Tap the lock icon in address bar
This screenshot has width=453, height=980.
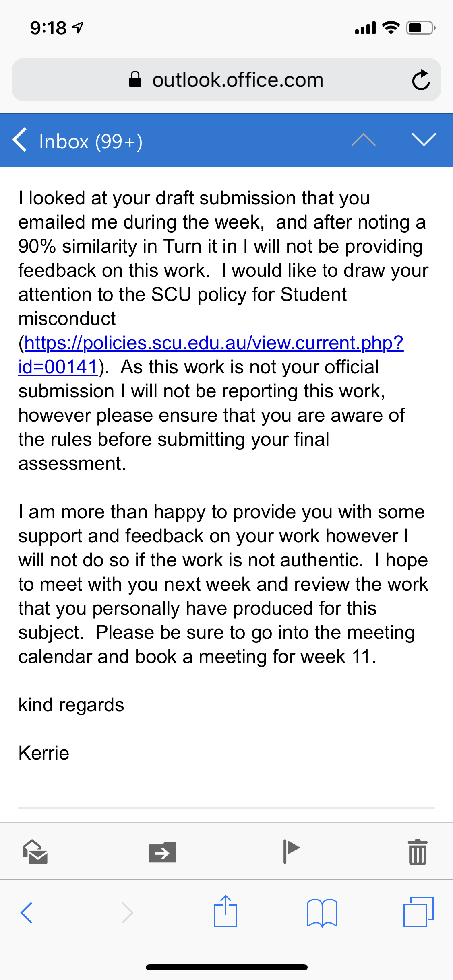pyautogui.click(x=135, y=80)
